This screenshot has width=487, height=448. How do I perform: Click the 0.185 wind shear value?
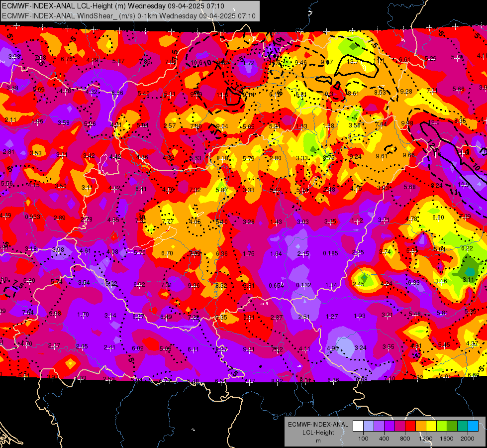330,253
